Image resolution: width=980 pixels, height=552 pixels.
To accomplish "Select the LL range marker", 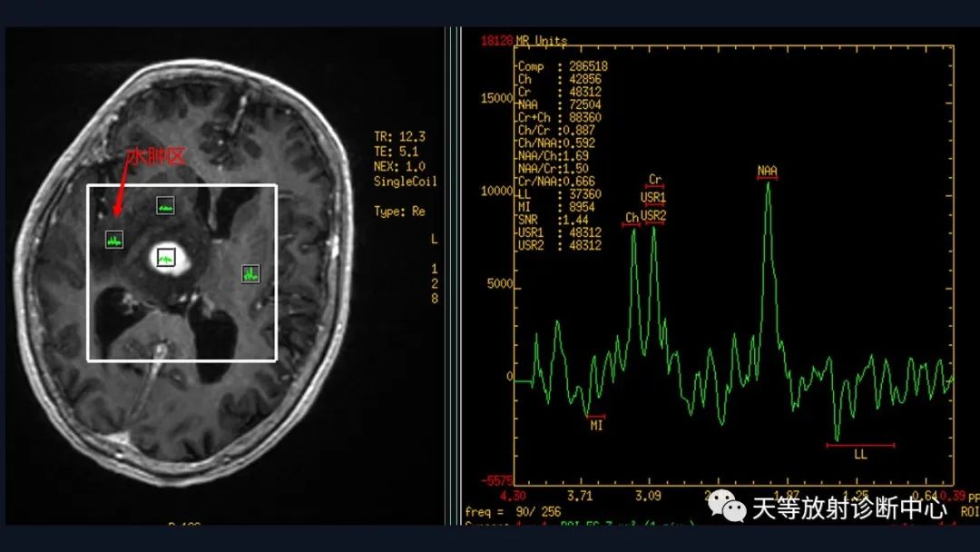I will [860, 453].
